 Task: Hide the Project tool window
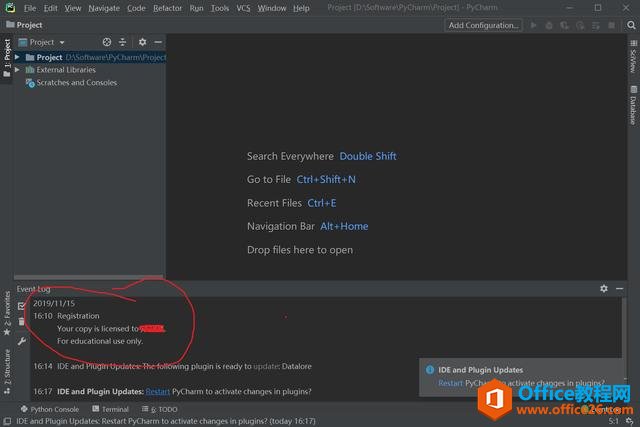[158, 42]
